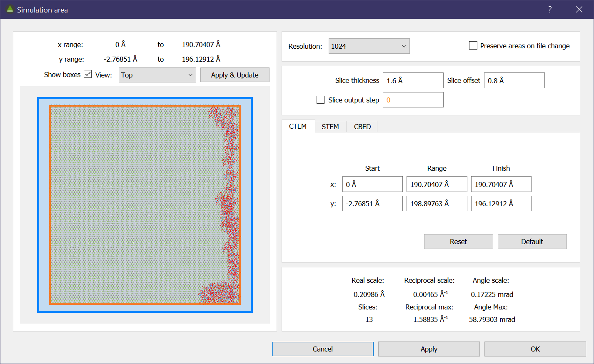The width and height of the screenshot is (594, 364).
Task: Edit the Slice output step value field
Action: tap(413, 100)
